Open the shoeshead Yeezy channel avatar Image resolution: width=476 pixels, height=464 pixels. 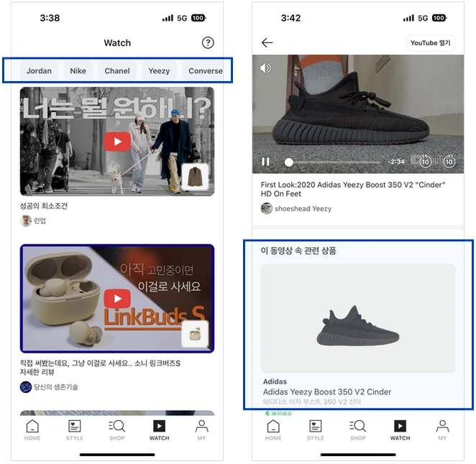pos(267,208)
